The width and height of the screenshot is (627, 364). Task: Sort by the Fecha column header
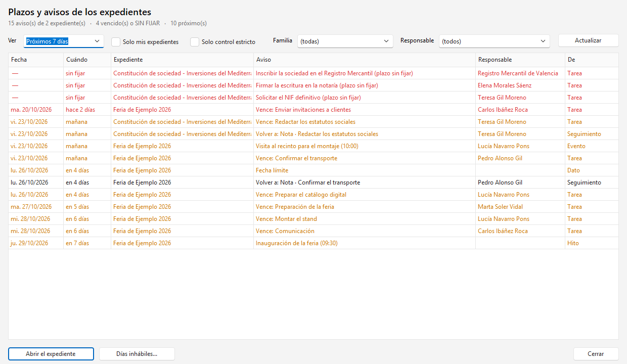[x=36, y=60]
